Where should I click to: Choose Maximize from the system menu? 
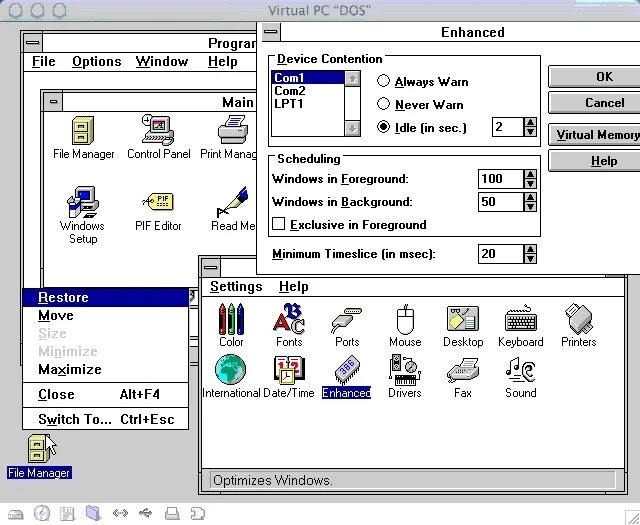[106, 369]
